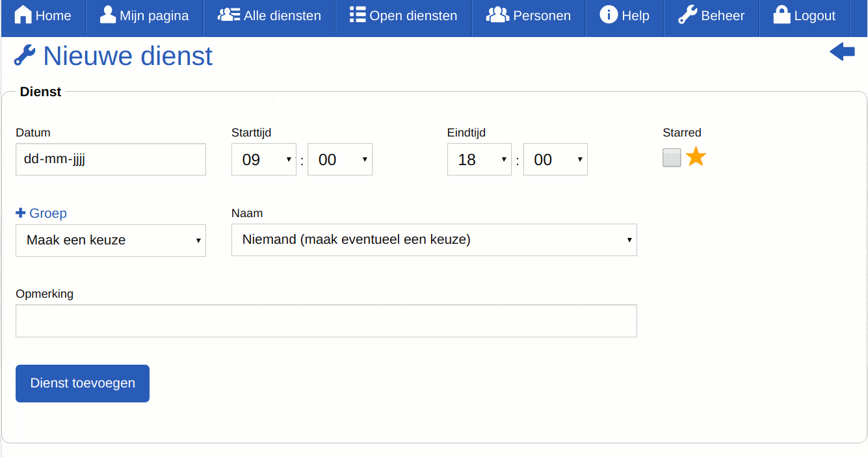
Task: Open the Starttijd hour dropdown
Action: point(263,159)
